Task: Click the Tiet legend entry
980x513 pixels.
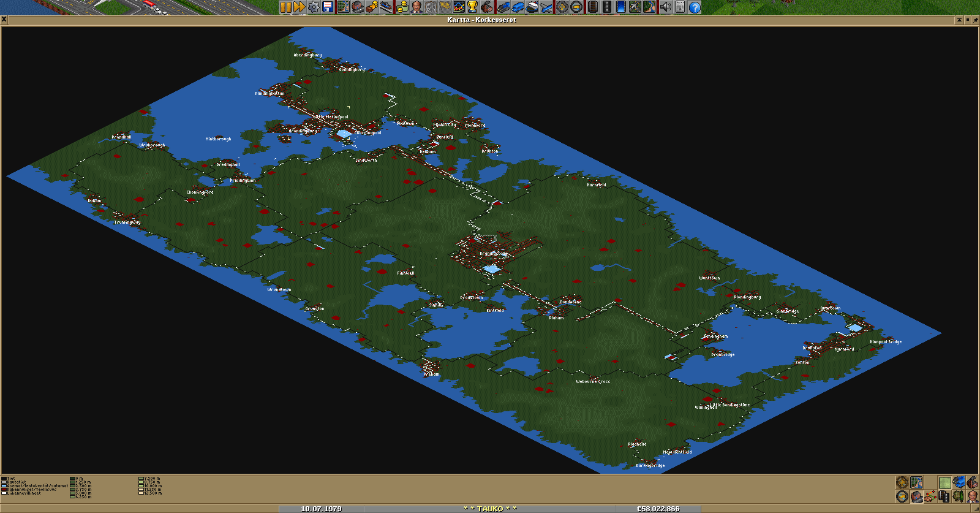Action: point(9,479)
